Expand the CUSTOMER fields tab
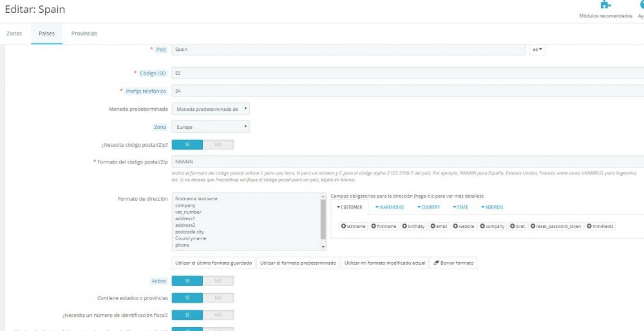 point(350,207)
